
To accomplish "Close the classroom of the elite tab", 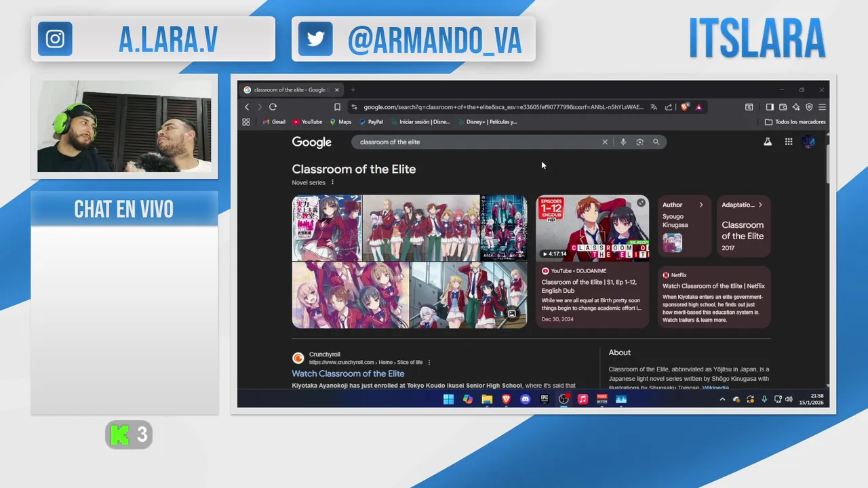I will [x=336, y=89].
